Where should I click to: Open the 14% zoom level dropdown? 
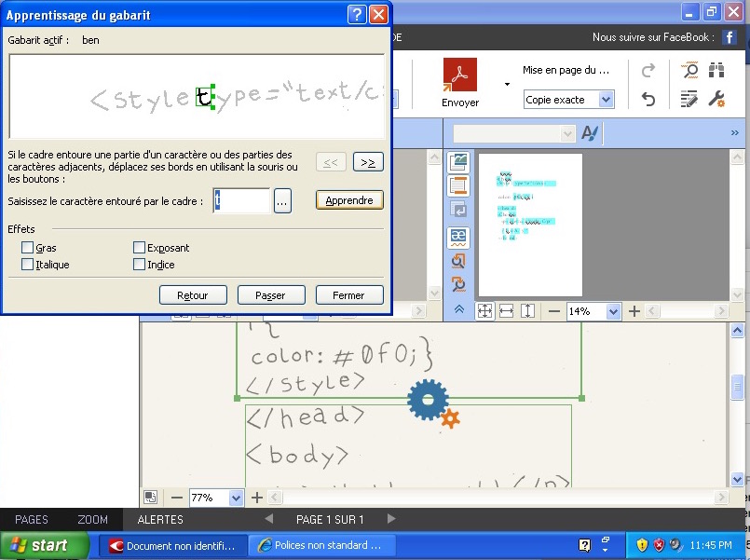(613, 312)
